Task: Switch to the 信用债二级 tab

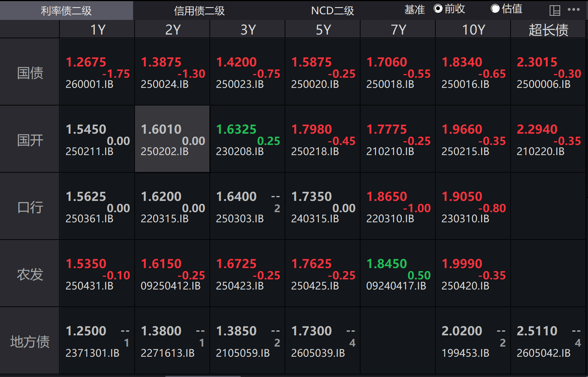Action: (x=199, y=11)
